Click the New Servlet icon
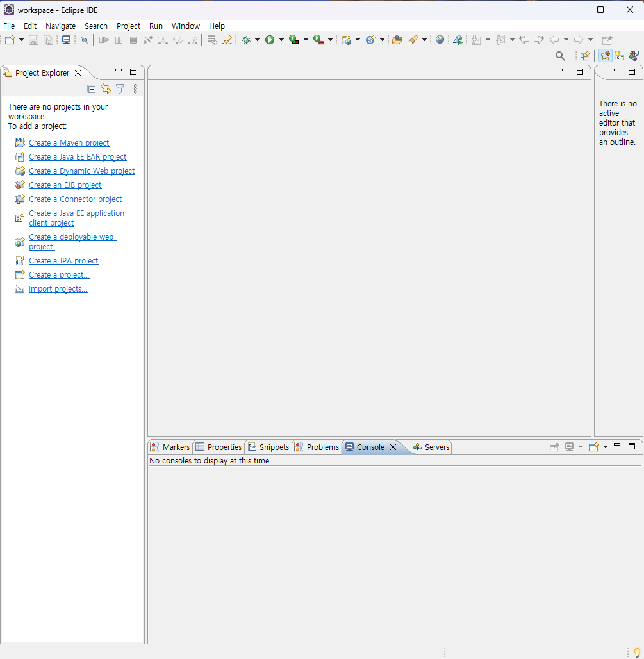This screenshot has height=659, width=644. (x=370, y=40)
